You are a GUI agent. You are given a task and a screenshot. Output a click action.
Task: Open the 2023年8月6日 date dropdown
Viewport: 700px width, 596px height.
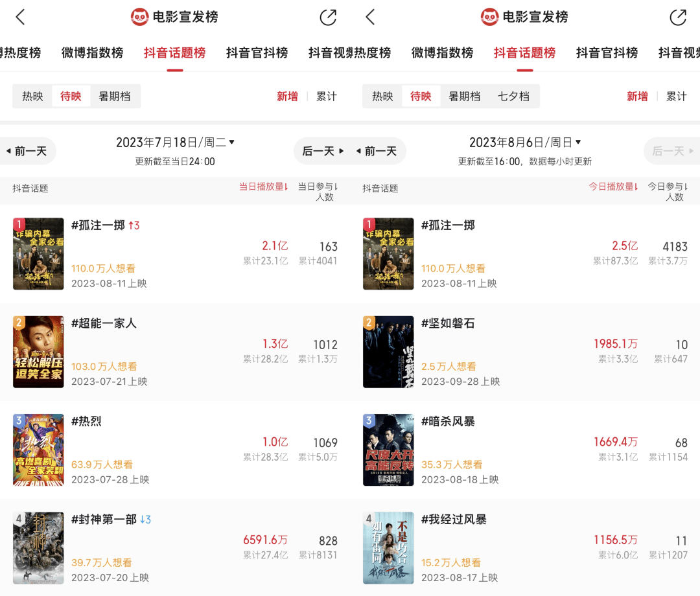(525, 143)
